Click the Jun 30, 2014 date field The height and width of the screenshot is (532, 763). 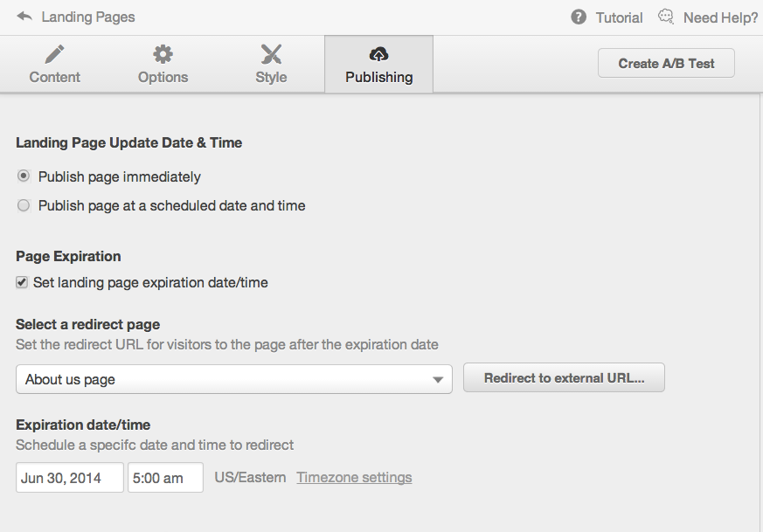point(70,478)
